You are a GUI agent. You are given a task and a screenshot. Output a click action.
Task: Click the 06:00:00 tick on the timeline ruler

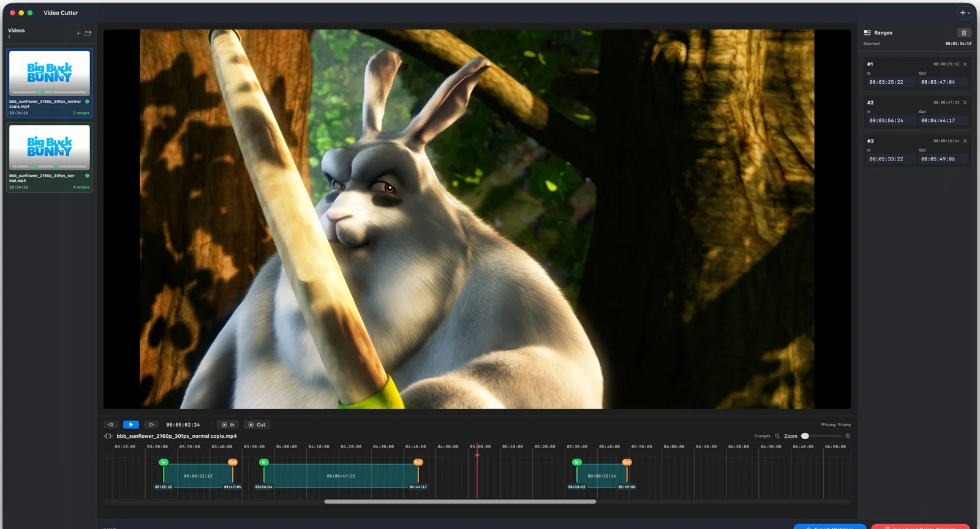click(x=674, y=447)
